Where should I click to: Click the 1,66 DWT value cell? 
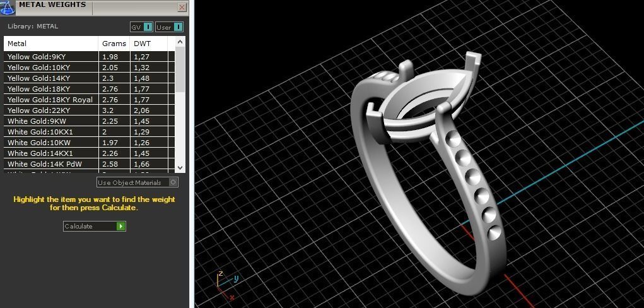click(149, 163)
